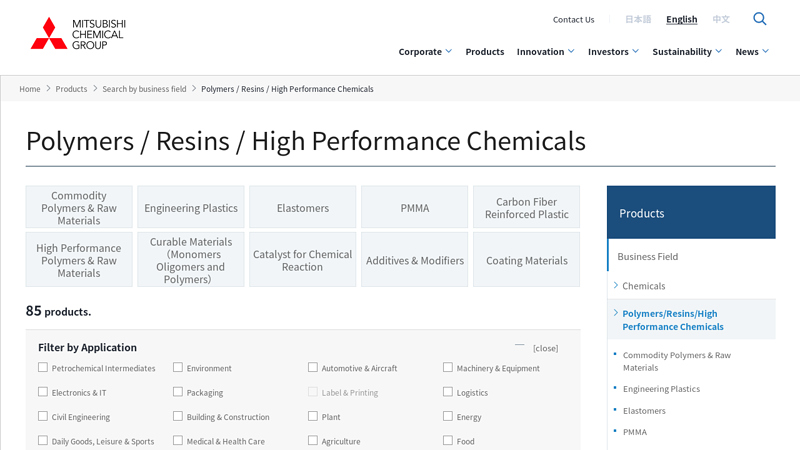Check the Petrochemical Intermediates checkbox
This screenshot has height=450, width=800.
tap(43, 367)
